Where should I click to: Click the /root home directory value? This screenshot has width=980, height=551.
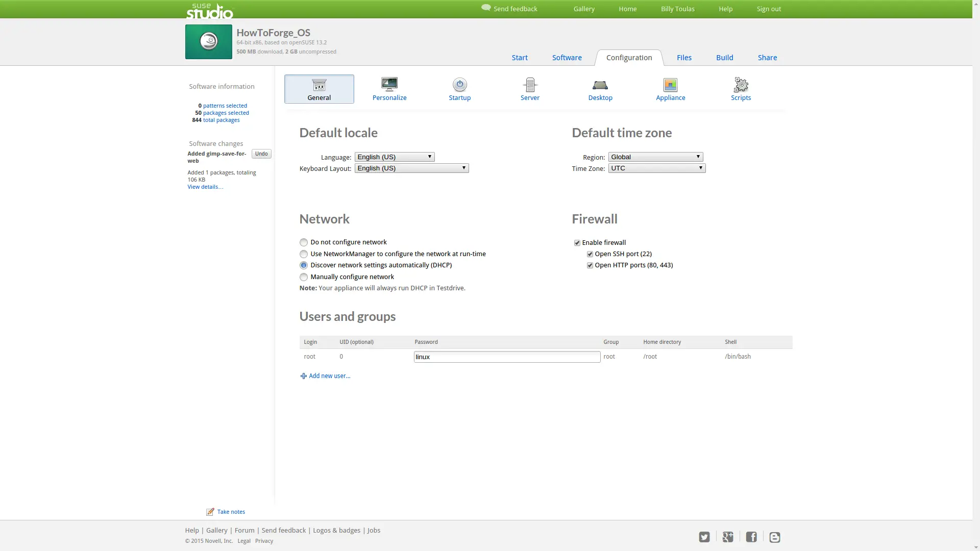pyautogui.click(x=650, y=357)
